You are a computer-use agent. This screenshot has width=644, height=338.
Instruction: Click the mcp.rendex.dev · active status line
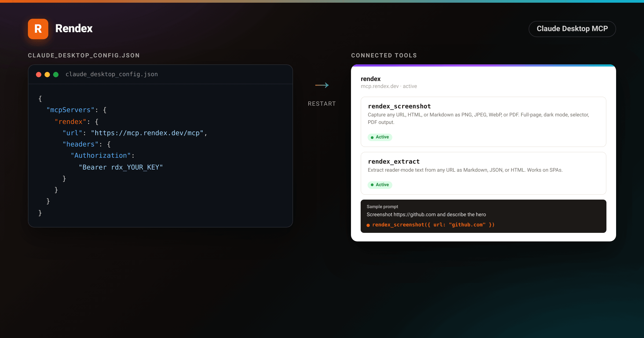[x=389, y=86]
